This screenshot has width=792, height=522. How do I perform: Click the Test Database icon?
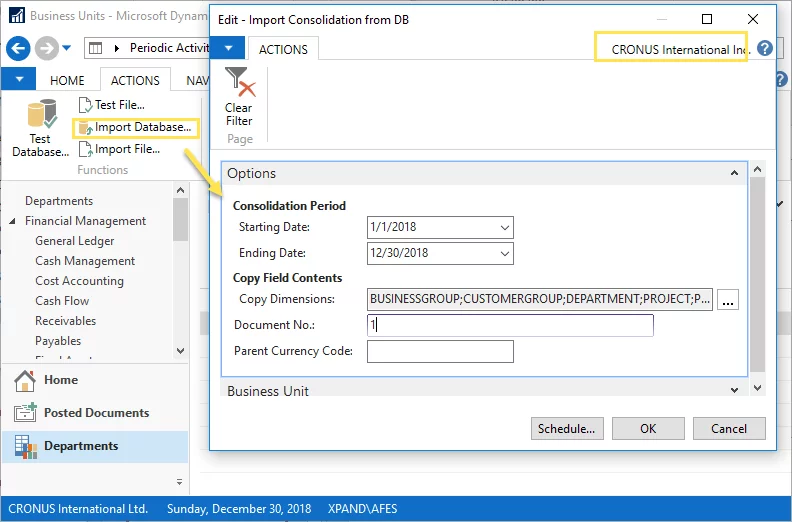(x=40, y=116)
